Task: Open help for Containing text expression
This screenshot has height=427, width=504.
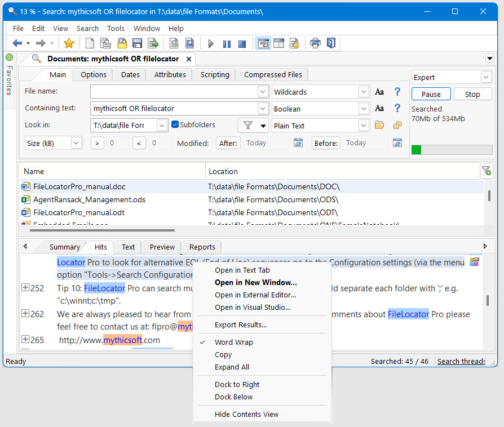Action: [x=397, y=108]
